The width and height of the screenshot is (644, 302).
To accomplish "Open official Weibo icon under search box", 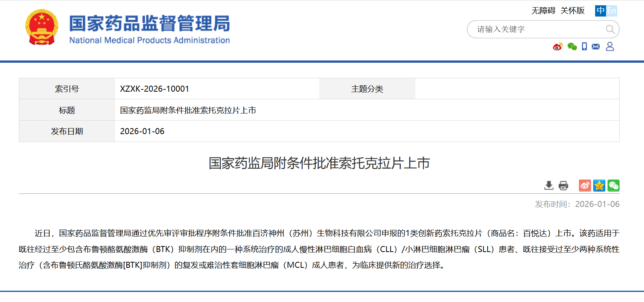I will 558,47.
